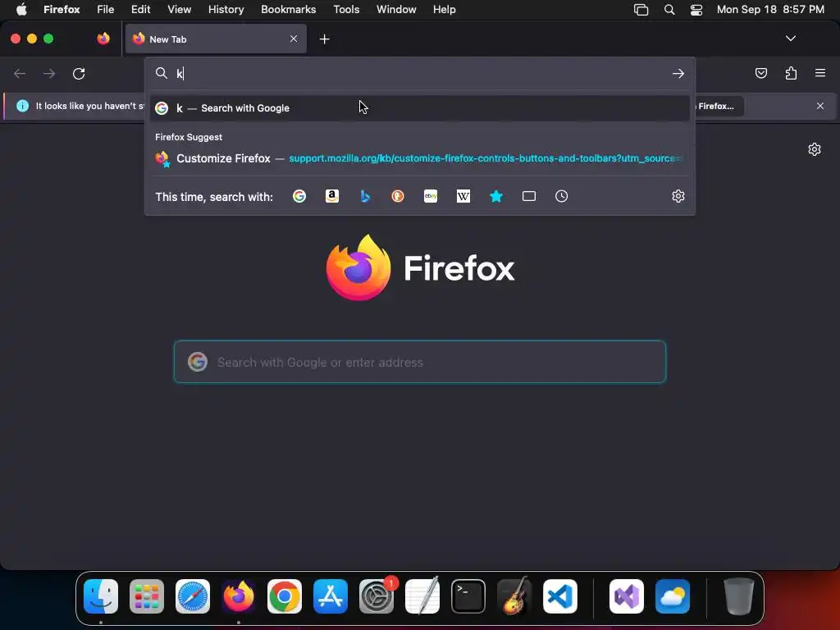Launch GarageBand from the Dock
The width and height of the screenshot is (840, 630).
pyautogui.click(x=514, y=596)
